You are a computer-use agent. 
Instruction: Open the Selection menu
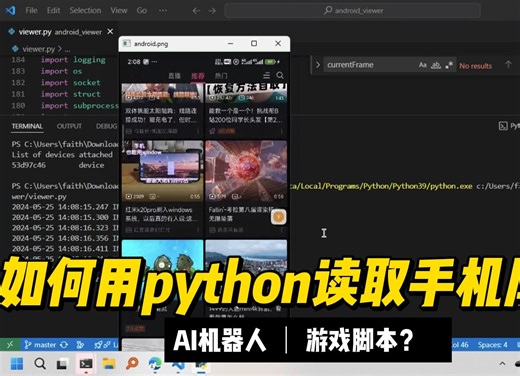coord(85,10)
